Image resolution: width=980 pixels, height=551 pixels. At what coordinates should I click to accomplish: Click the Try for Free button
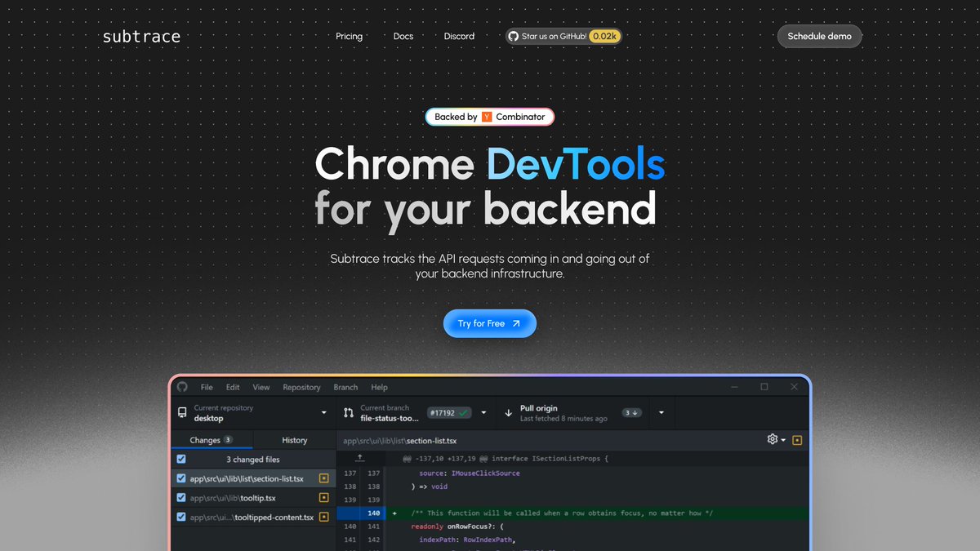point(490,323)
